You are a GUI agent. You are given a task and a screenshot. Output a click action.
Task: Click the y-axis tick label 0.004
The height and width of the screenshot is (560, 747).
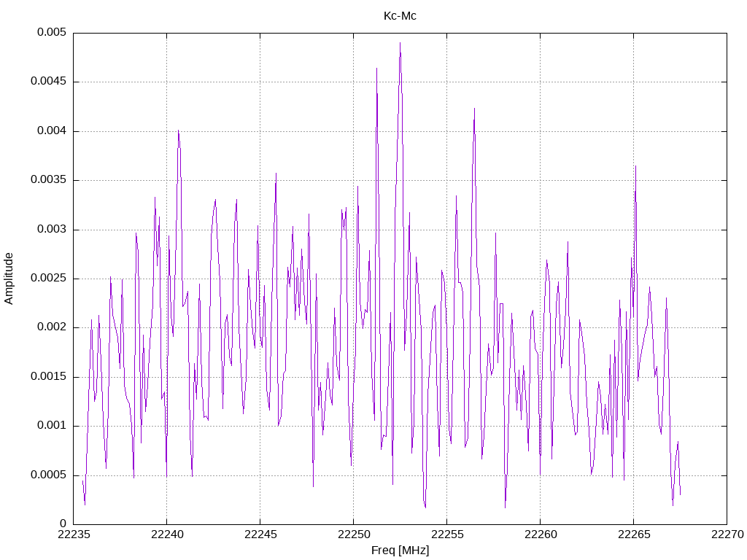52,131
